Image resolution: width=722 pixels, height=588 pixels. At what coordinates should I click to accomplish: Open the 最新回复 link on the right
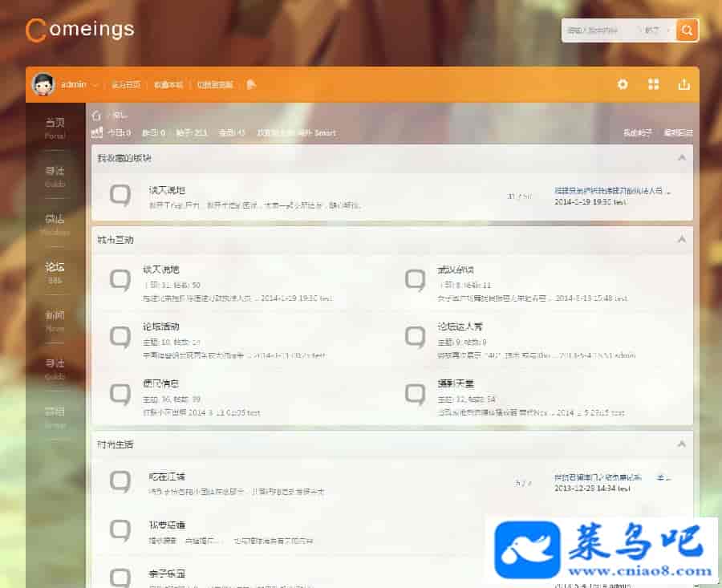pyautogui.click(x=678, y=132)
